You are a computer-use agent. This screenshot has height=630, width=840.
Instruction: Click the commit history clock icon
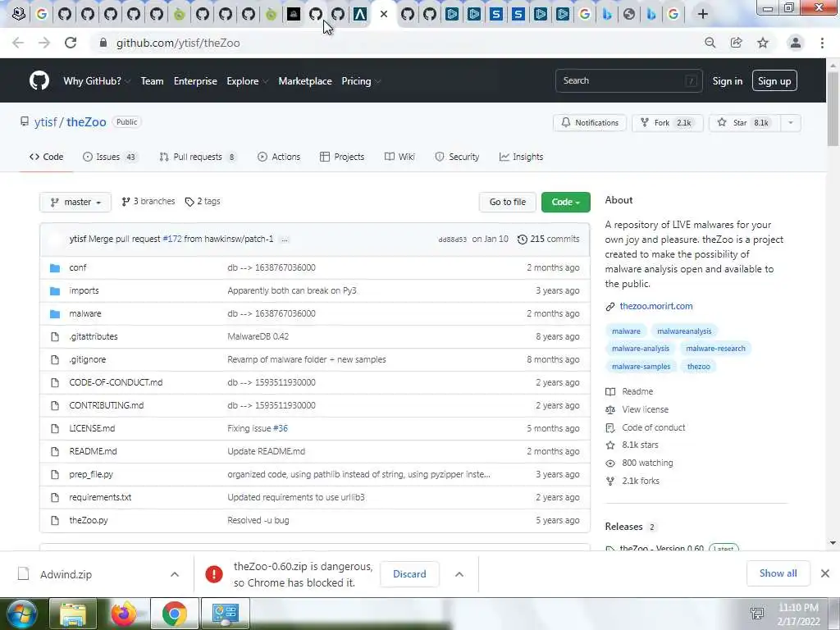(523, 240)
